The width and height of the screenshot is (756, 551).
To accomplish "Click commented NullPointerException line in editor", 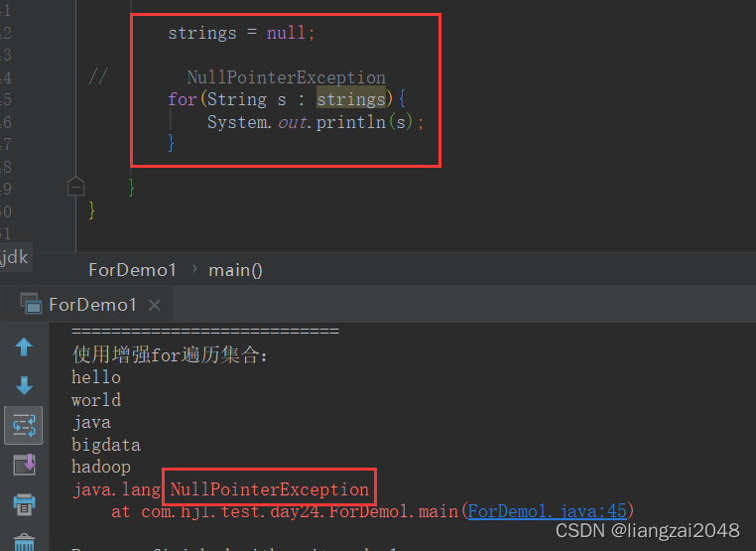I will click(x=286, y=77).
